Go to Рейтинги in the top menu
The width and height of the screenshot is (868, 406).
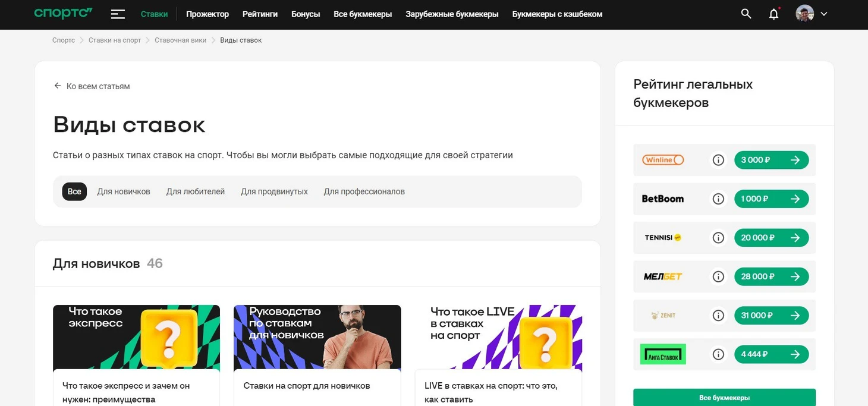260,14
